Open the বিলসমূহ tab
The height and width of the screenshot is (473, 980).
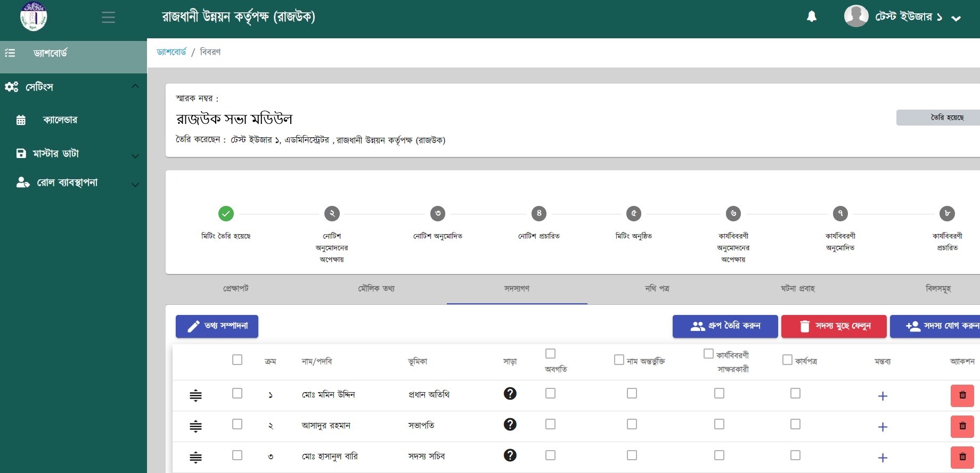938,289
